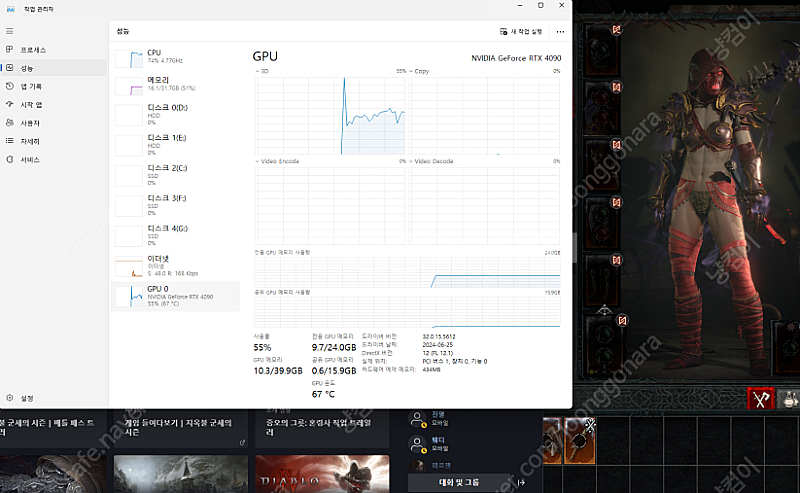Open the 게임 들여다보기 news card
This screenshot has height=493, width=800.
pos(181,428)
